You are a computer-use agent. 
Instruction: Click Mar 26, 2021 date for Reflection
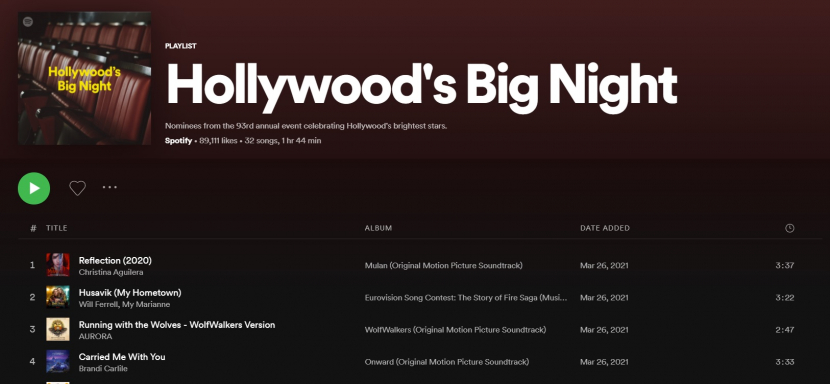(604, 265)
